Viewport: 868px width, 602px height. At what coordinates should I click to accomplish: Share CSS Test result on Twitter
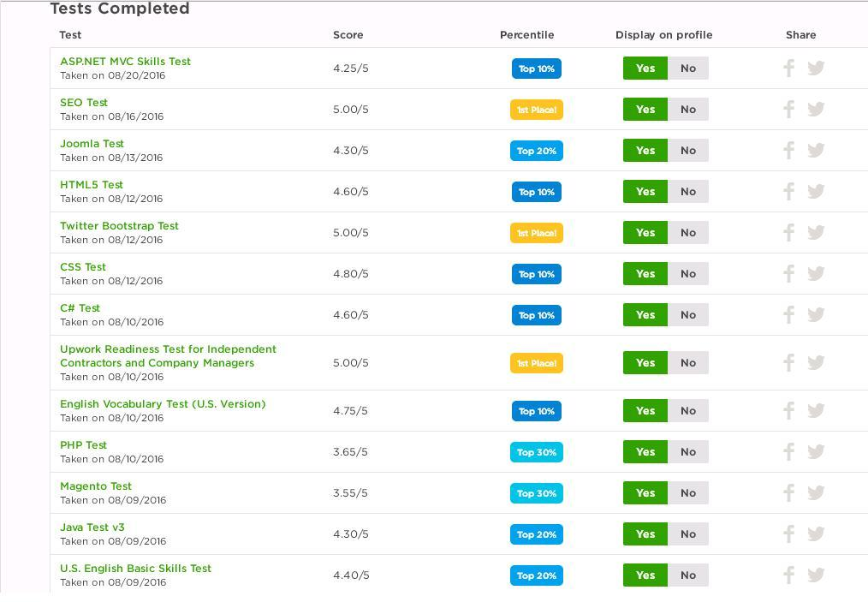pyautogui.click(x=816, y=274)
